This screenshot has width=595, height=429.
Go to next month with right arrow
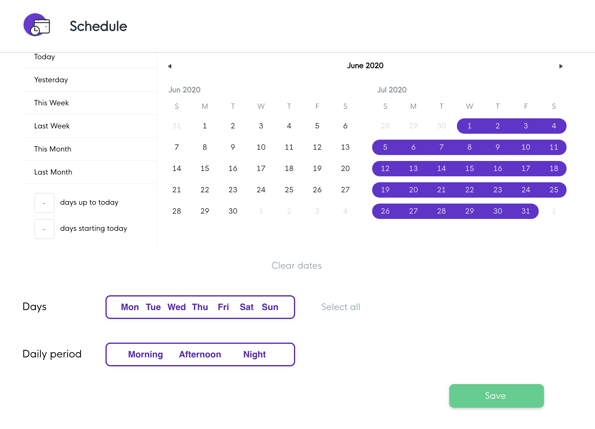(561, 66)
